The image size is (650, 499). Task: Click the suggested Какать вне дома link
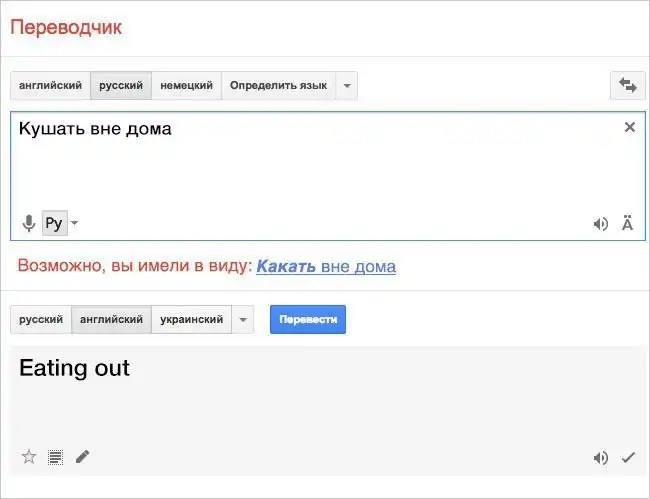(x=326, y=266)
